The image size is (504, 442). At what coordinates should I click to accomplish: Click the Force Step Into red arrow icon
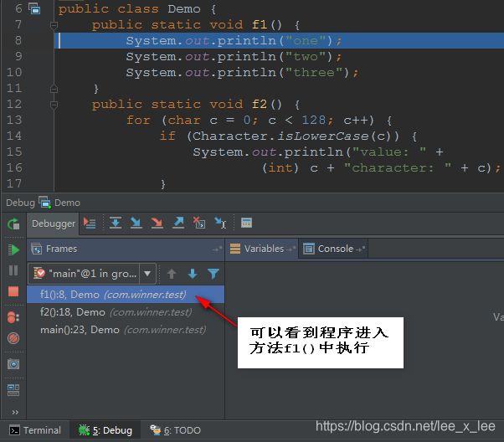point(157,223)
